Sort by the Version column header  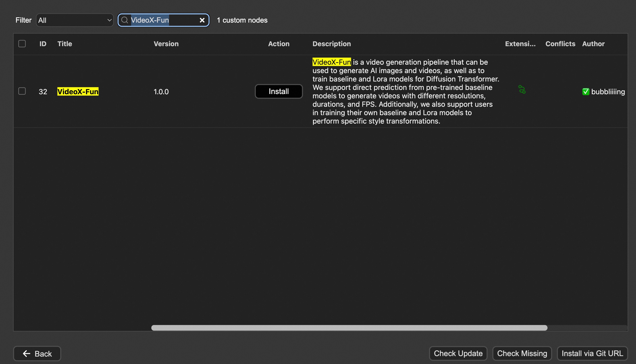[166, 44]
